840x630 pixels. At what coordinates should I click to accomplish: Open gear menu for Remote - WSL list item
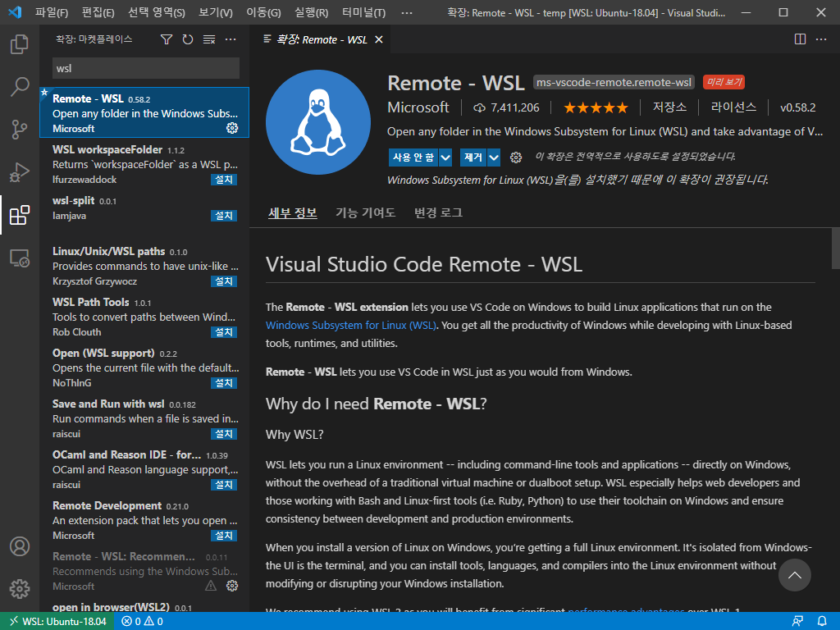(232, 128)
